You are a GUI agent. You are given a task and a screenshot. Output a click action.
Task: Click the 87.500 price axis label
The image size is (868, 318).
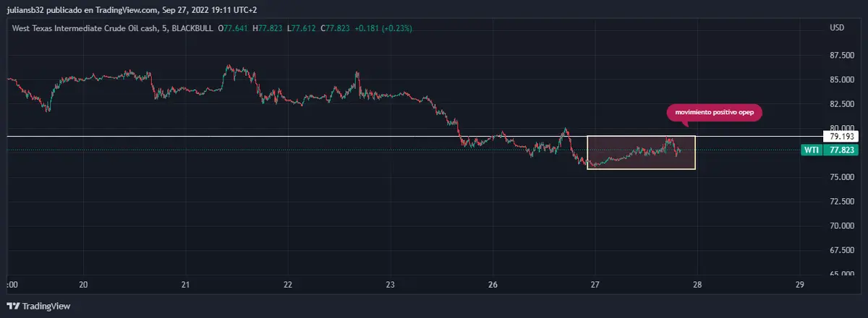[x=841, y=56]
